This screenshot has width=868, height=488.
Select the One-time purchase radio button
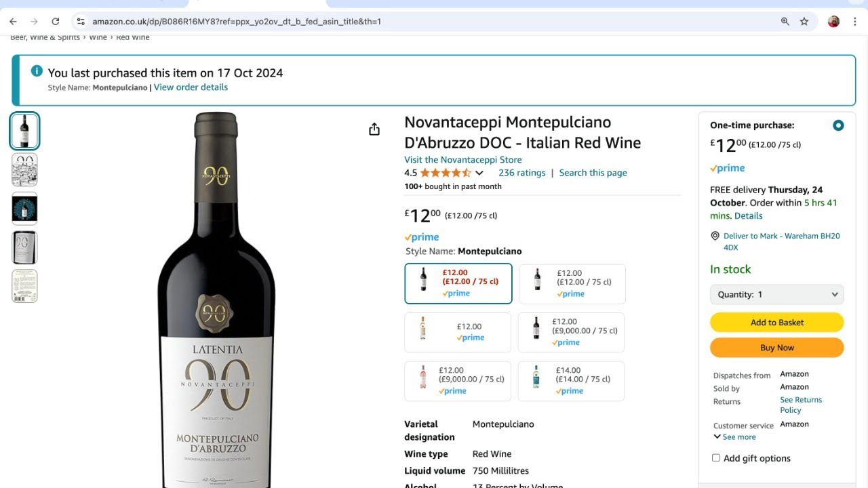point(838,125)
